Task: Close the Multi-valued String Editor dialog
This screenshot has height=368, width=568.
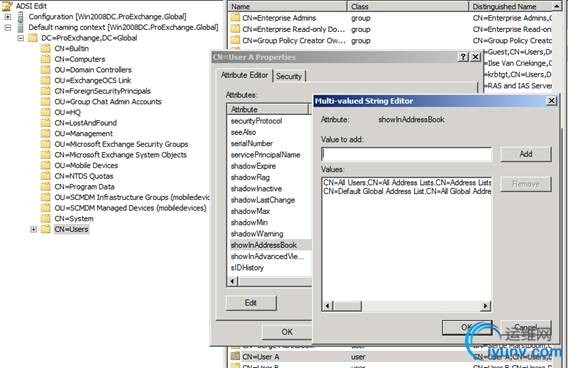Action: click(551, 101)
